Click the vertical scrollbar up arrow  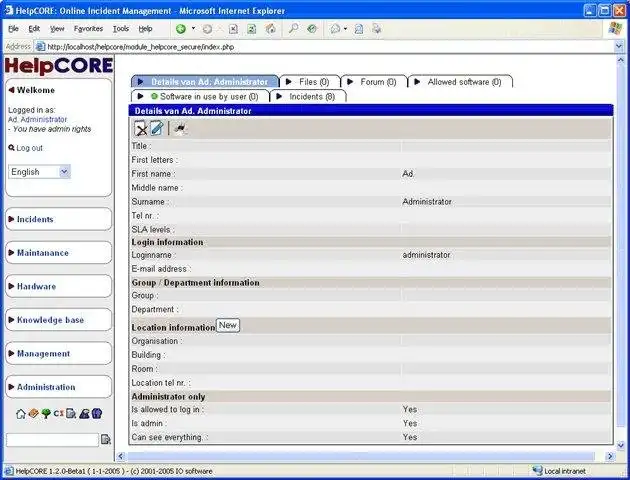[x=620, y=60]
